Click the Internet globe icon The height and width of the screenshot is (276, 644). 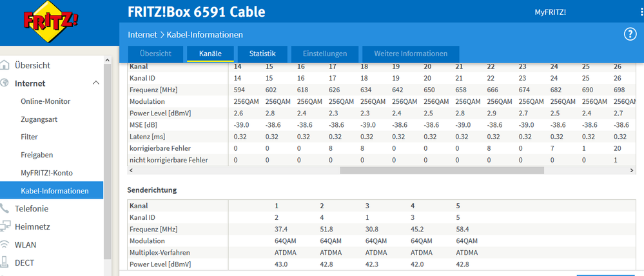coord(5,83)
